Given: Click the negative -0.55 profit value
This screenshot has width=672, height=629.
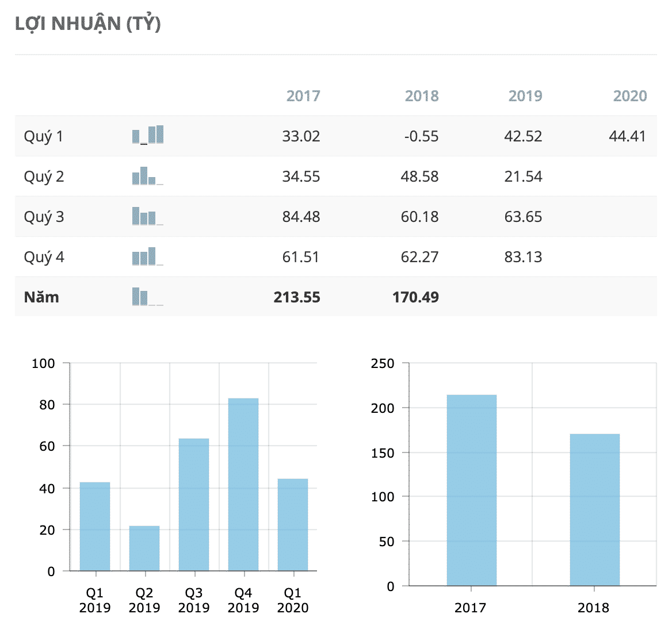Looking at the screenshot, I should (x=421, y=136).
